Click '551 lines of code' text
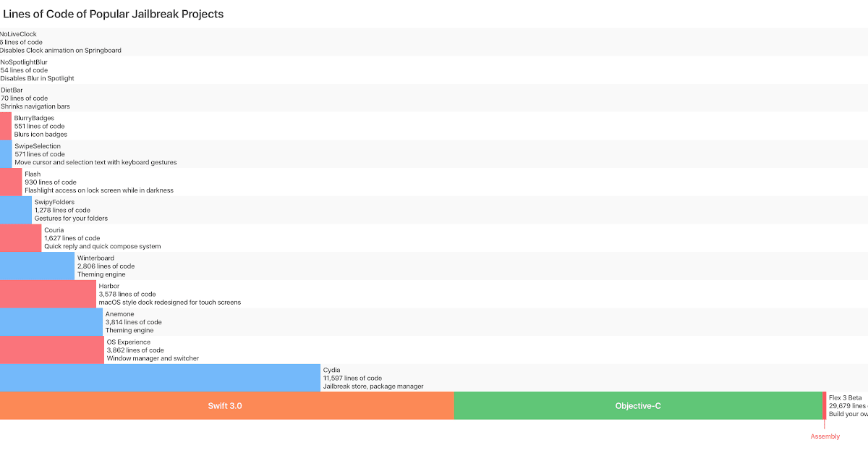This screenshot has width=868, height=456. click(40, 127)
